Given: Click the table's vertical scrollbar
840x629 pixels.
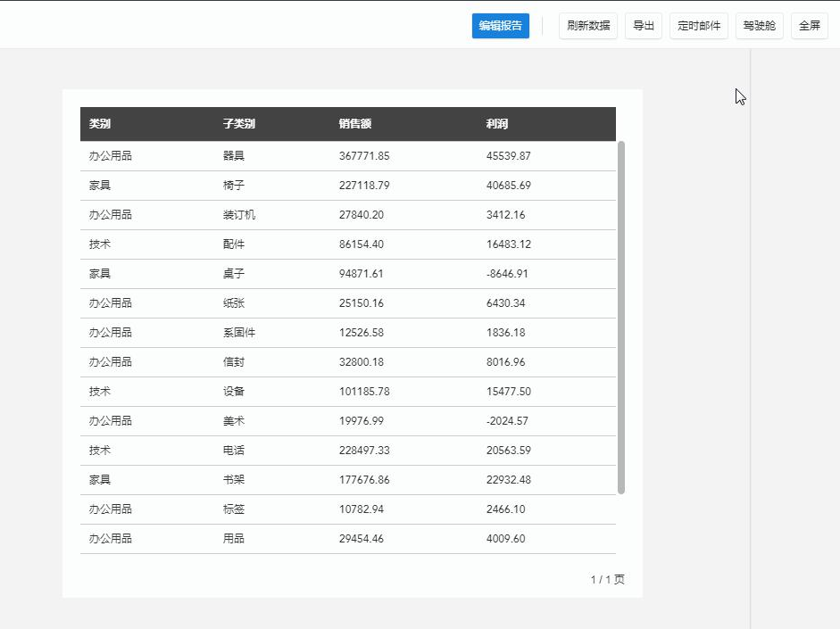Looking at the screenshot, I should point(621,317).
